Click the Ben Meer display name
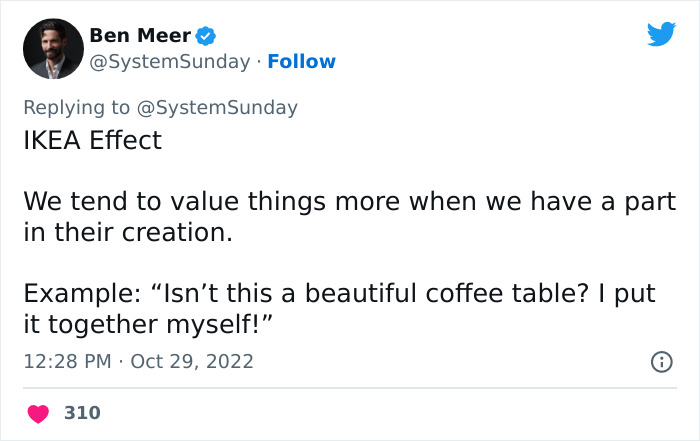700x441 pixels. [140, 36]
